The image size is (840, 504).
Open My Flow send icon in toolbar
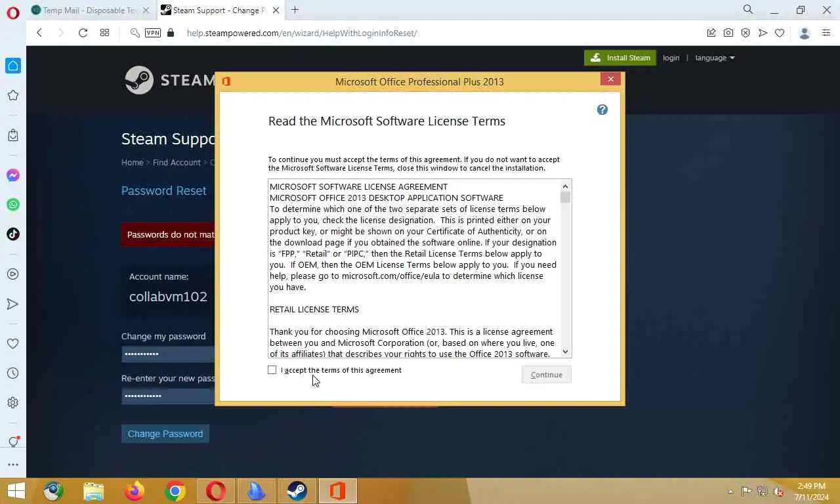[763, 33]
